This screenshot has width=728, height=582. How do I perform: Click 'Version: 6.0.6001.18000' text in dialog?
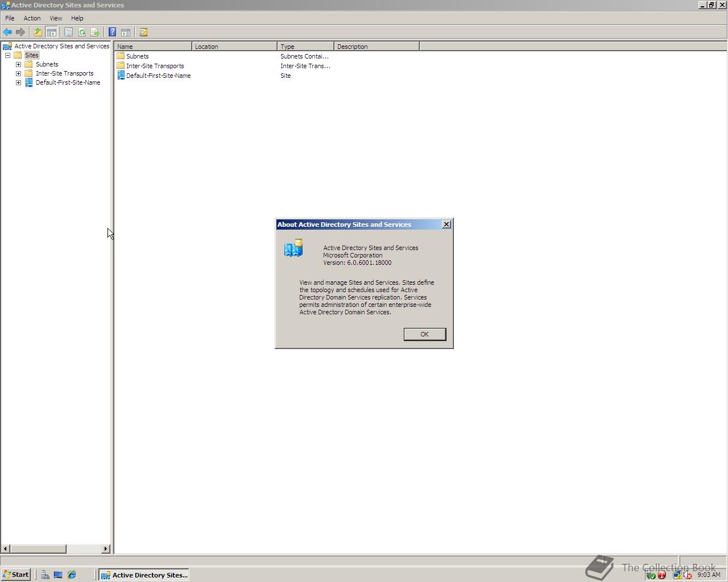click(357, 263)
